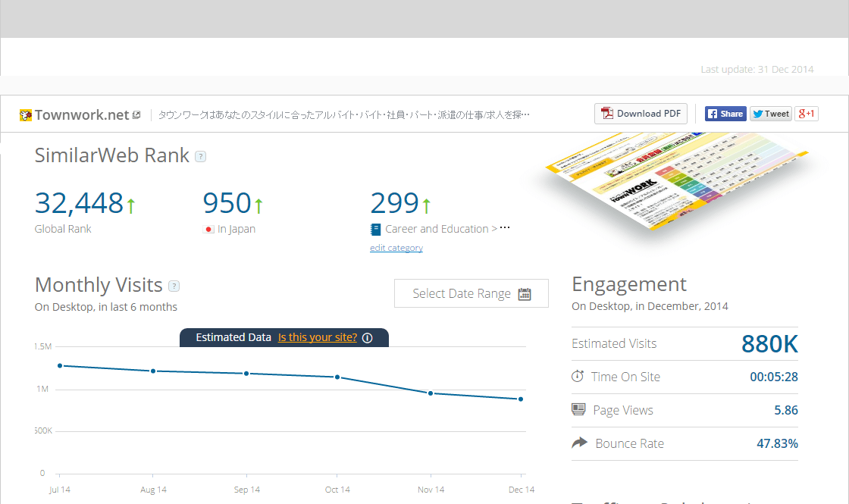Open help icon next to Monthly Visits

(174, 286)
